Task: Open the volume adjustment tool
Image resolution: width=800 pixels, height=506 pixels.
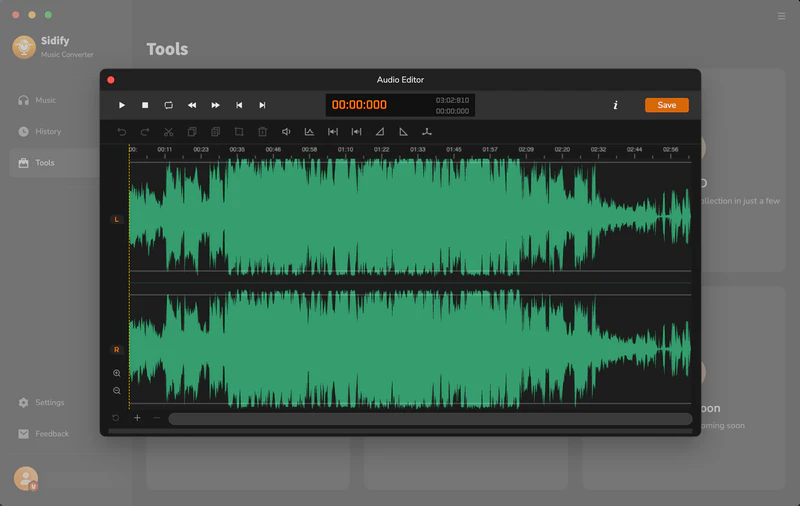Action: [286, 132]
